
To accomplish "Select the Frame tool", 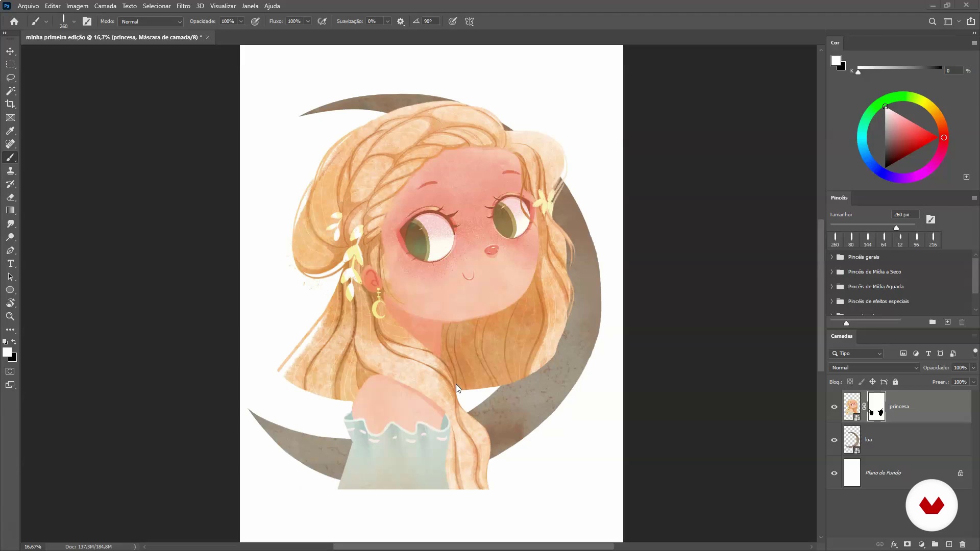I will (10, 117).
